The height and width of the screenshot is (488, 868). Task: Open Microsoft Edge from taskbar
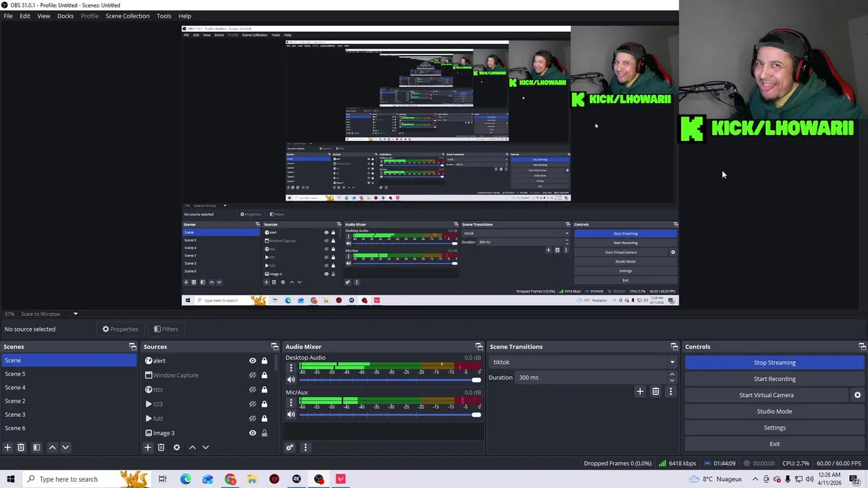tap(185, 479)
